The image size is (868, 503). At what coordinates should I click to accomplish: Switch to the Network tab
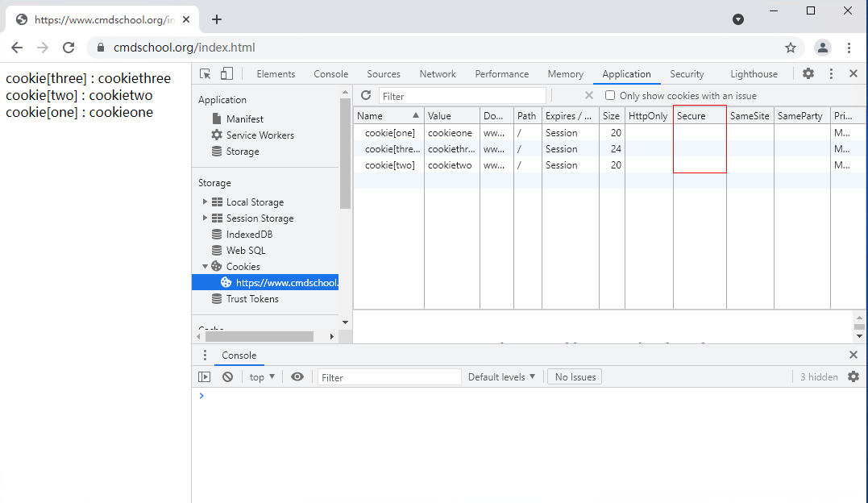point(438,73)
